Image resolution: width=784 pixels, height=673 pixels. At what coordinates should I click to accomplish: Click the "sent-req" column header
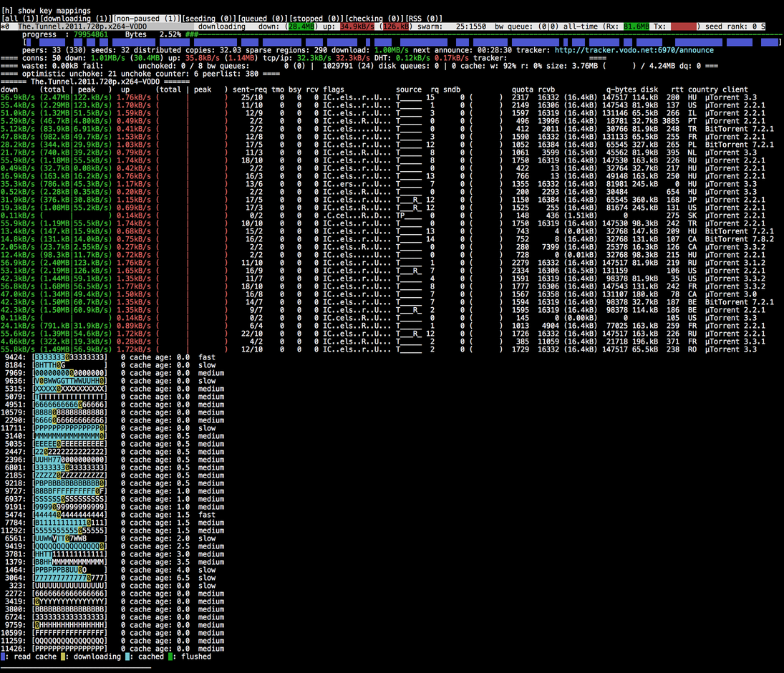[x=249, y=89]
